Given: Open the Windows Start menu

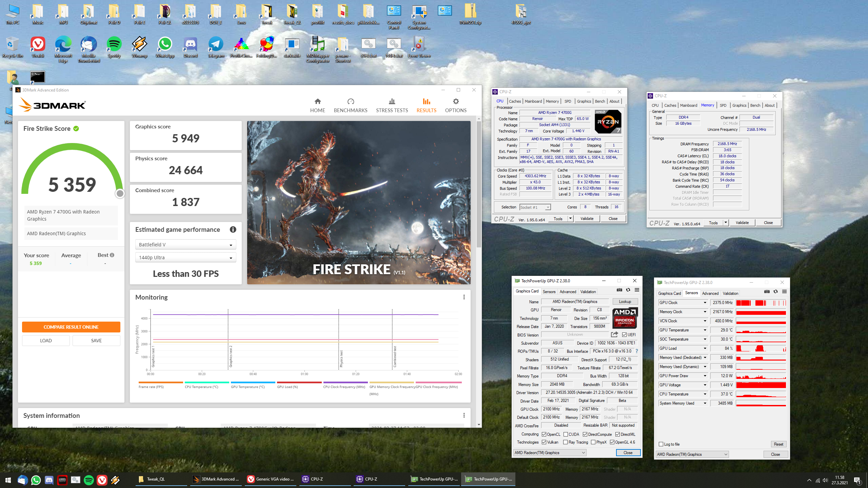Looking at the screenshot, I should click(x=8, y=480).
